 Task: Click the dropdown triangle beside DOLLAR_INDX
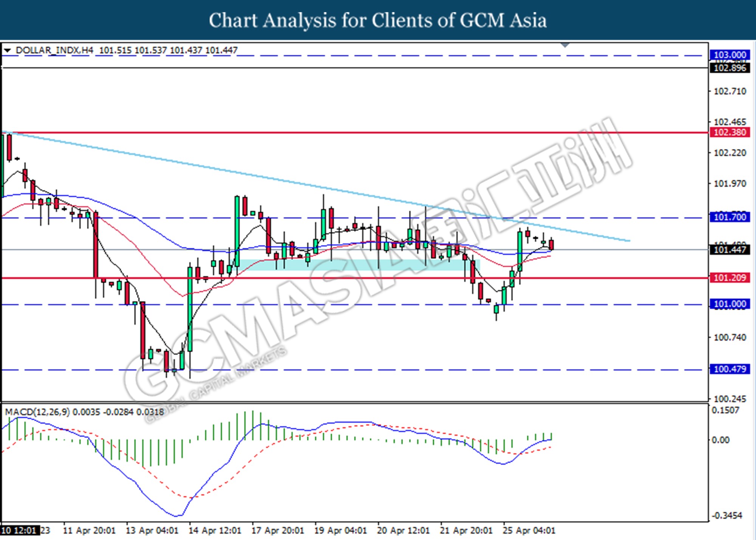pyautogui.click(x=8, y=50)
